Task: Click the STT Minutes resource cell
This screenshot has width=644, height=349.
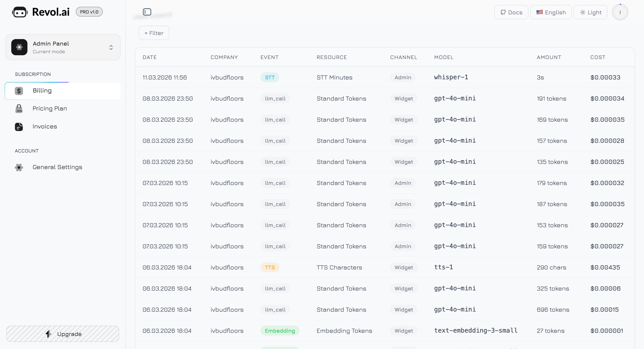Action: 334,77
